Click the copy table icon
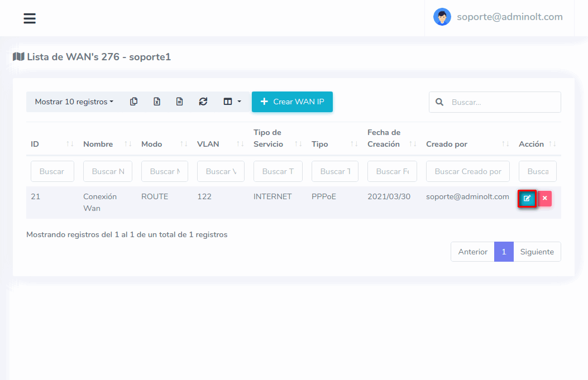This screenshot has height=380, width=588. (x=133, y=102)
